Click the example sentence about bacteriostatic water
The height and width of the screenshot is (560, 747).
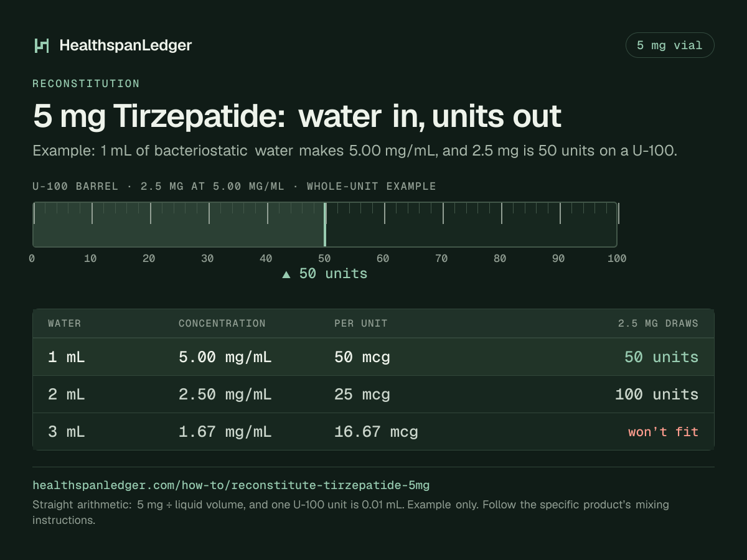[x=355, y=151]
